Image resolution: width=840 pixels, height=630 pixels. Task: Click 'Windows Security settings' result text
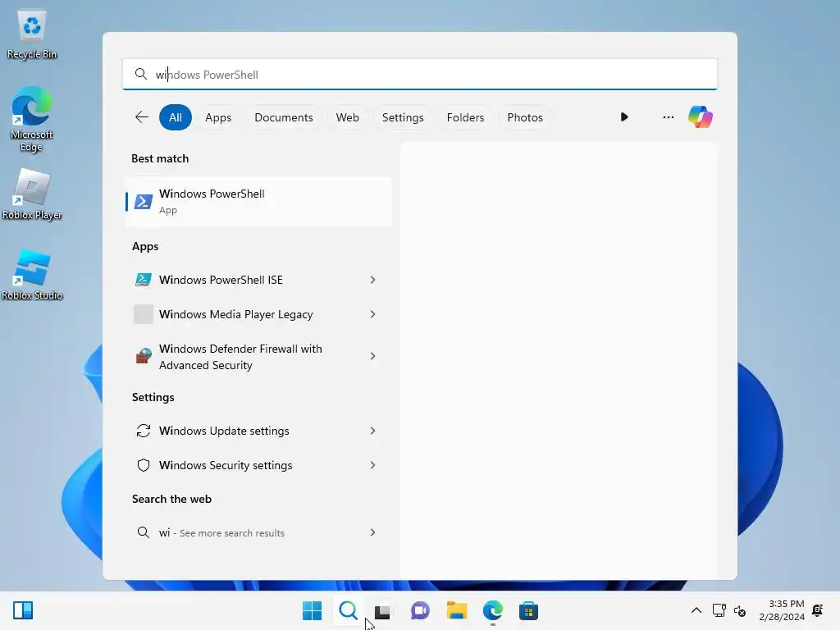(x=226, y=465)
